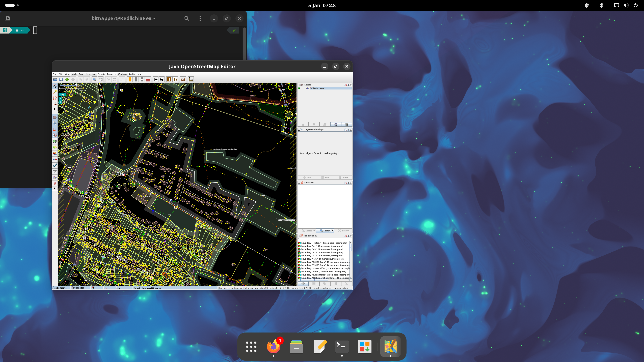The height and width of the screenshot is (362, 644).
Task: Toggle the Selection list sidebar button
Action: [55, 129]
